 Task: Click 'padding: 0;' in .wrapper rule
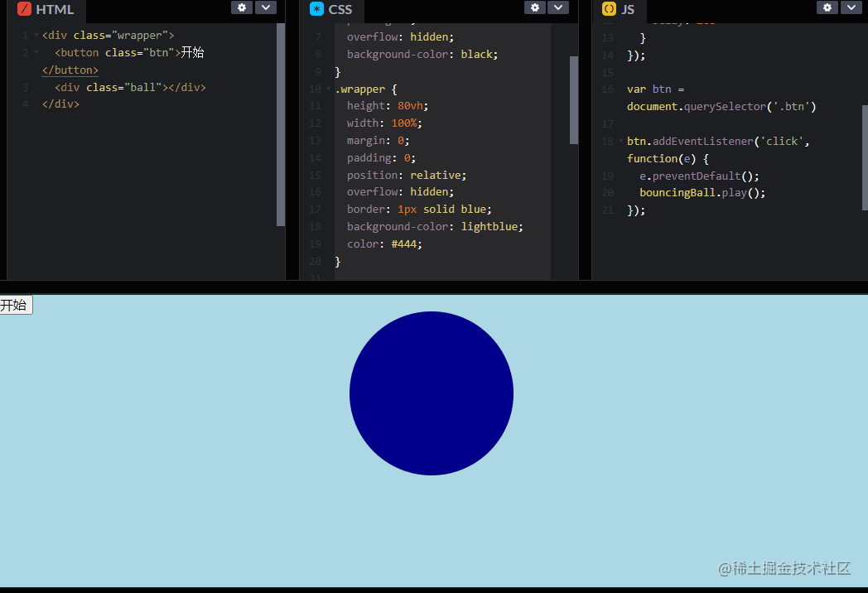382,158
